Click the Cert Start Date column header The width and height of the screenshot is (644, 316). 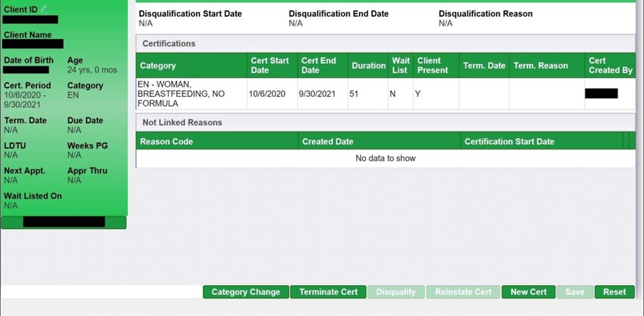coord(269,65)
